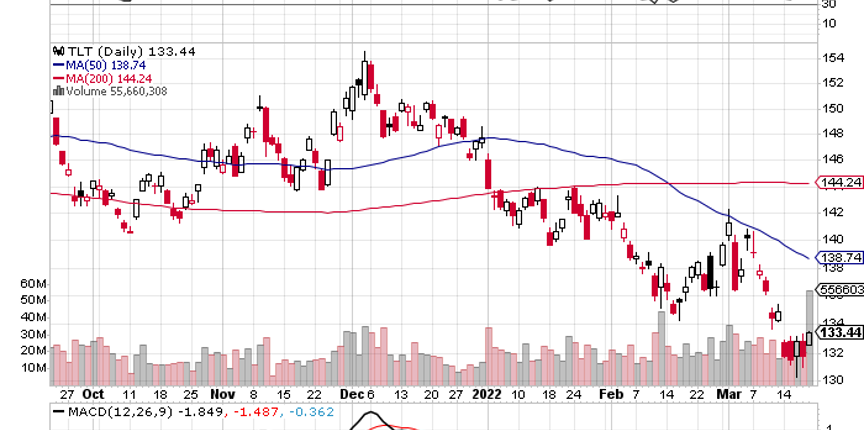Click the red MA(200) legend line icon
Screen dimensions: 864x430
coord(56,76)
